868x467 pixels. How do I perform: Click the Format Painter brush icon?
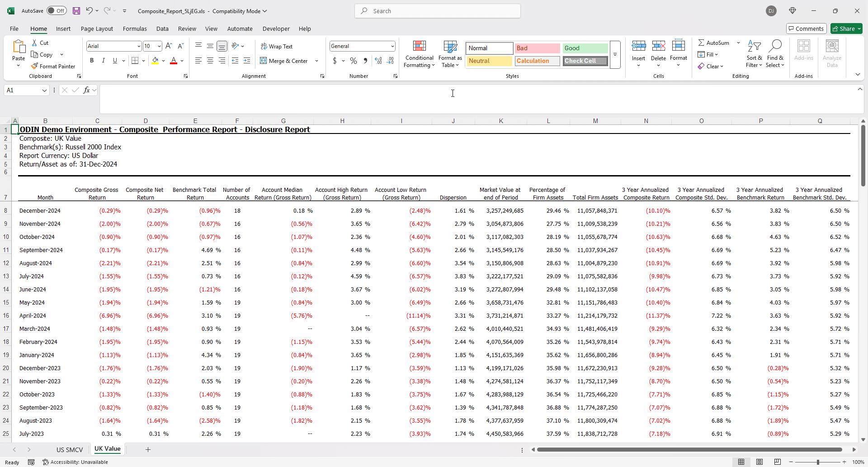(x=34, y=67)
